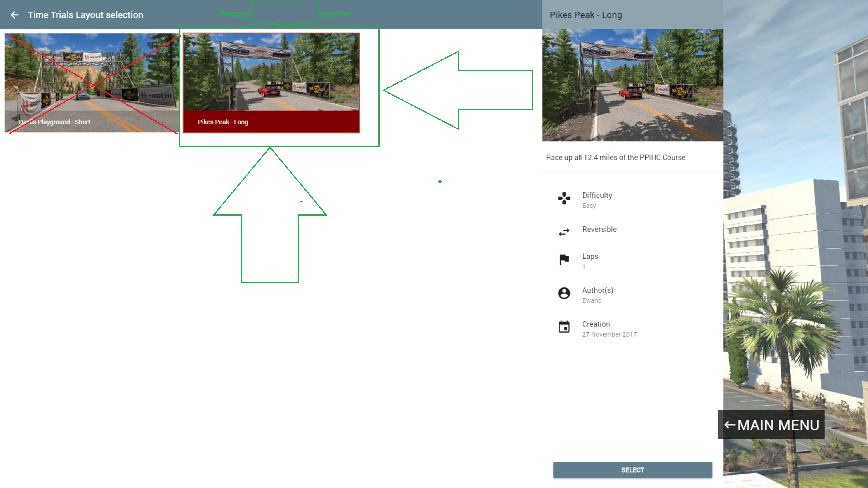The height and width of the screenshot is (488, 868).
Task: Open the Pikes Peak preview image in details panel
Action: point(632,85)
